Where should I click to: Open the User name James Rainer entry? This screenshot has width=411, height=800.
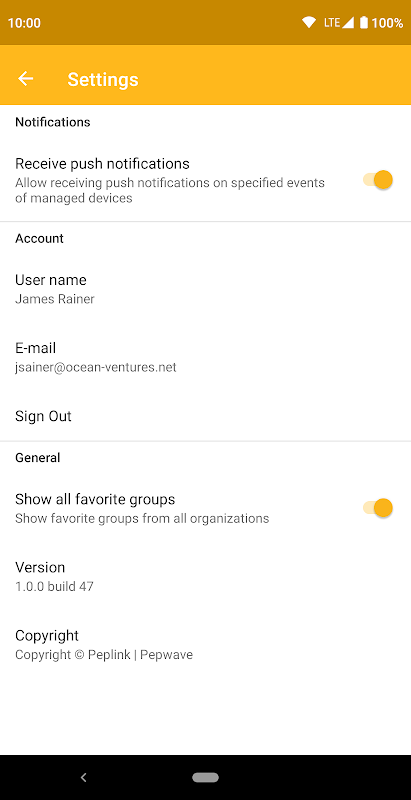[206, 289]
